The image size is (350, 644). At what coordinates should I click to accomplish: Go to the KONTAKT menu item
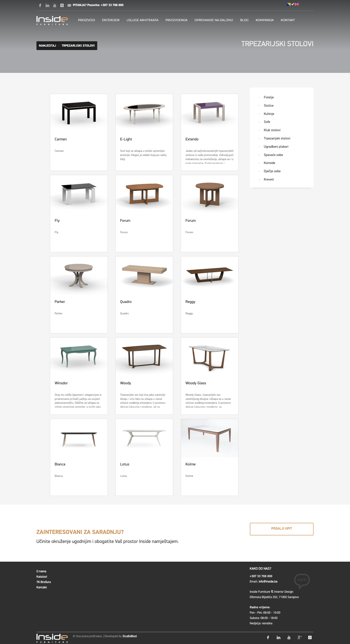(288, 20)
